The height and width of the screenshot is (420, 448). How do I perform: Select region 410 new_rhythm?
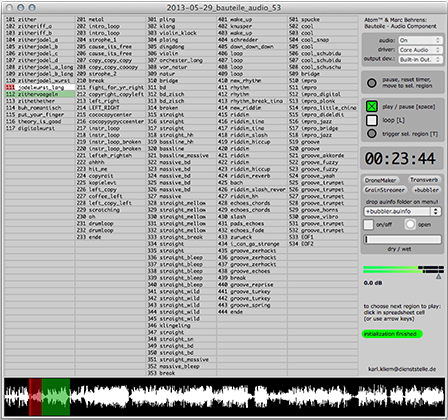[252, 81]
